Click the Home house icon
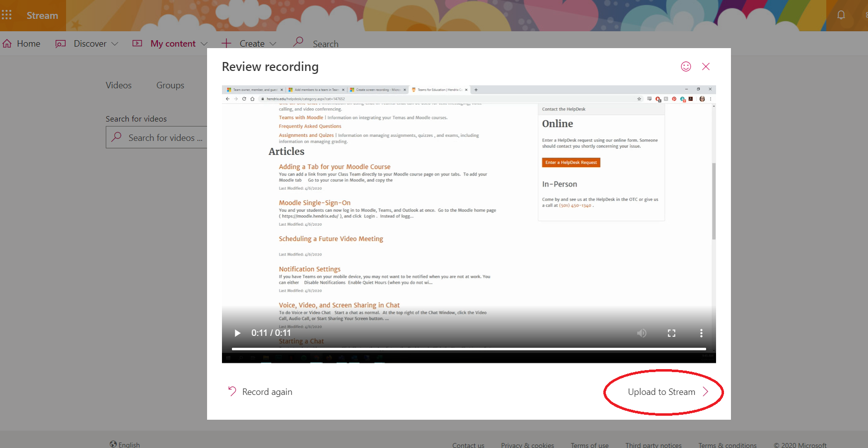The image size is (868, 448). [7, 44]
